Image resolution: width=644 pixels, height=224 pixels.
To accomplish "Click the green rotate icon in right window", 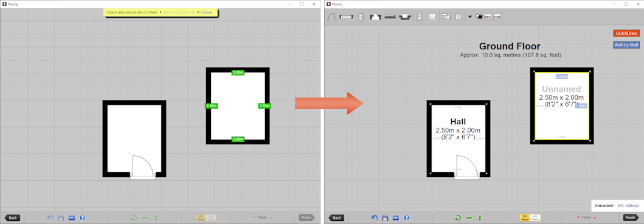I will click(458, 218).
